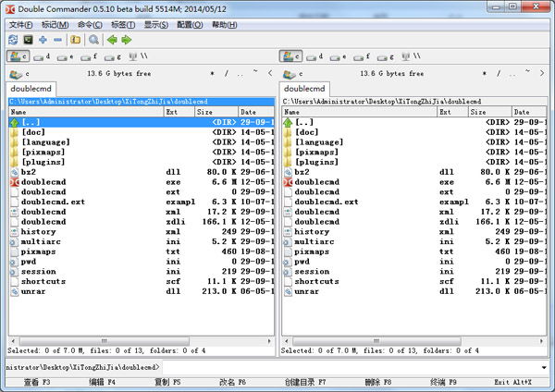Select drive e in right panel drive bar

point(338,56)
